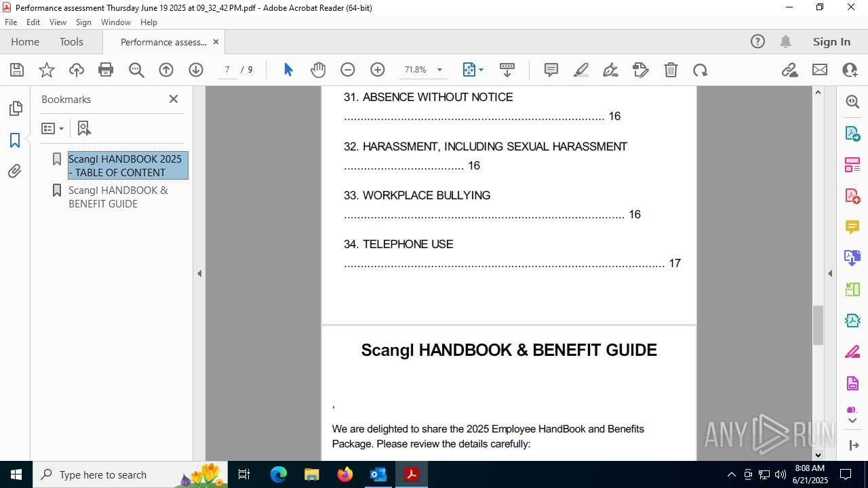Open Microsoft Edge from taskbar
Screen dimensions: 868x488
[279, 474]
